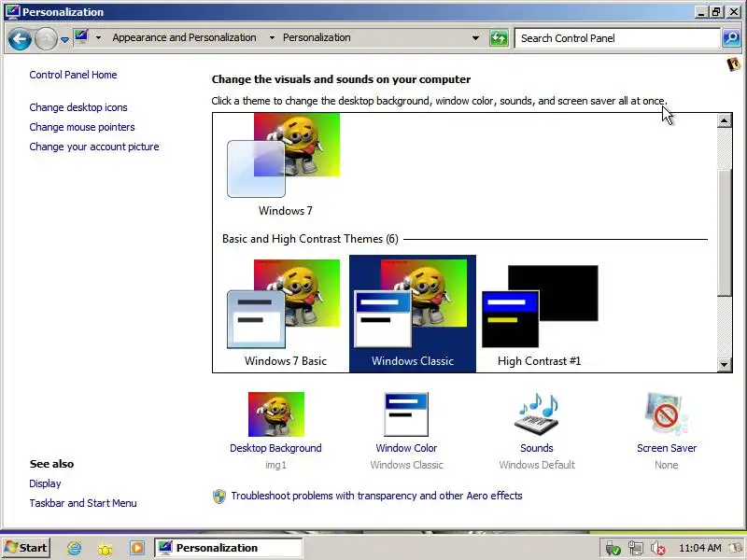Viewport: 747px width, 560px height.
Task: Click Safely Remove Hardware tray icon
Action: click(613, 549)
